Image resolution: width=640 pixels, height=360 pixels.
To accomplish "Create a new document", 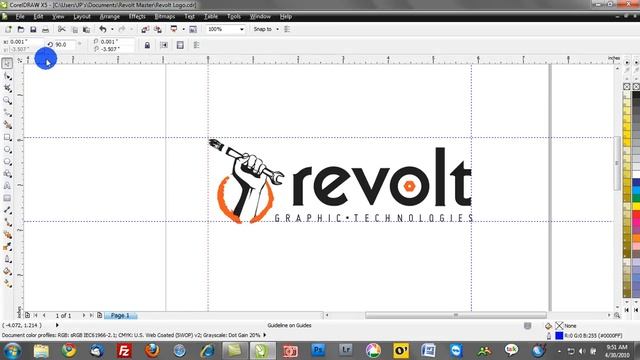I will [x=8, y=29].
